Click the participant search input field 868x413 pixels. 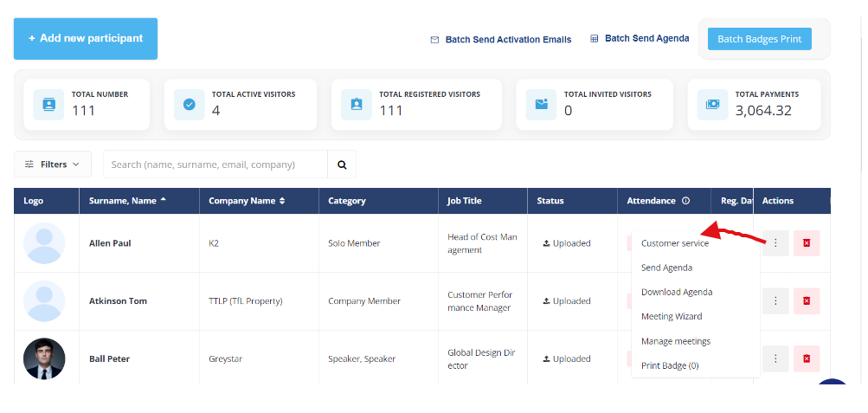(215, 165)
